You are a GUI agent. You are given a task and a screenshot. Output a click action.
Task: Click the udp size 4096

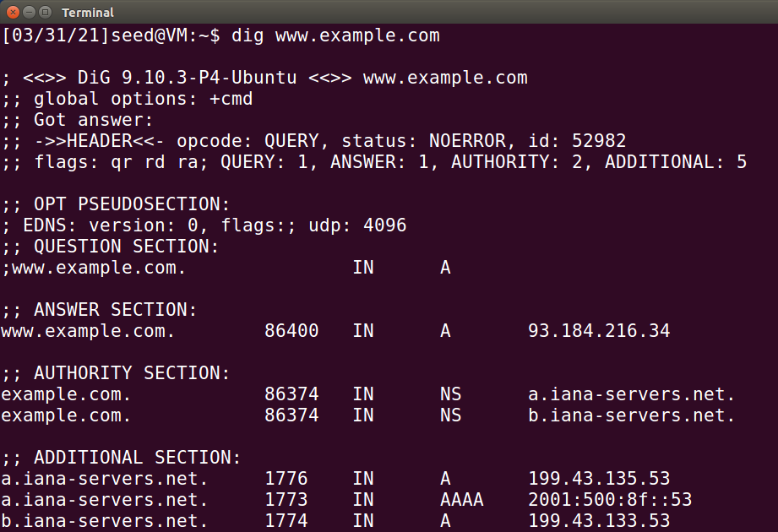(x=385, y=225)
